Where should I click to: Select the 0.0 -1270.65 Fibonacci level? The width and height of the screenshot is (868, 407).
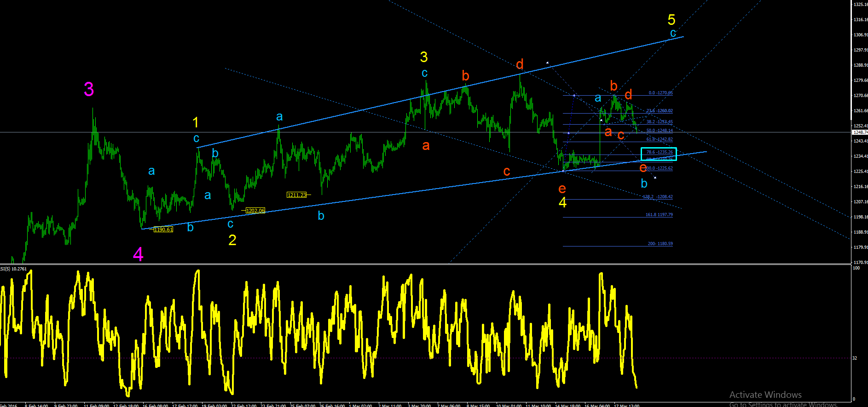click(x=660, y=93)
